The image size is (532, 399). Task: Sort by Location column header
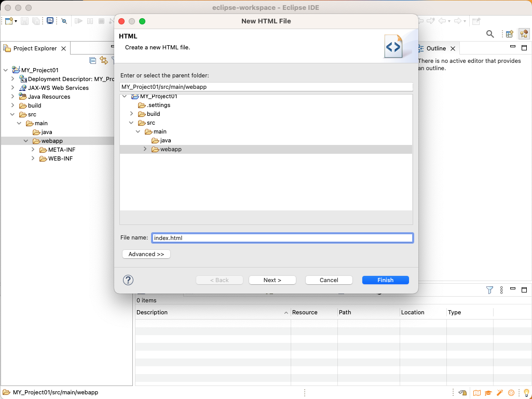423,312
